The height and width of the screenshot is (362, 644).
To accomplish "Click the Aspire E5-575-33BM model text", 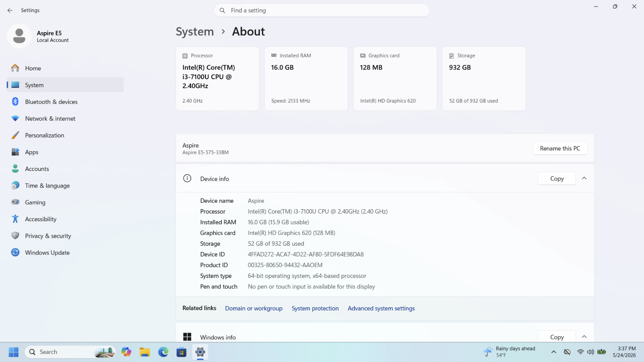I will (x=206, y=152).
